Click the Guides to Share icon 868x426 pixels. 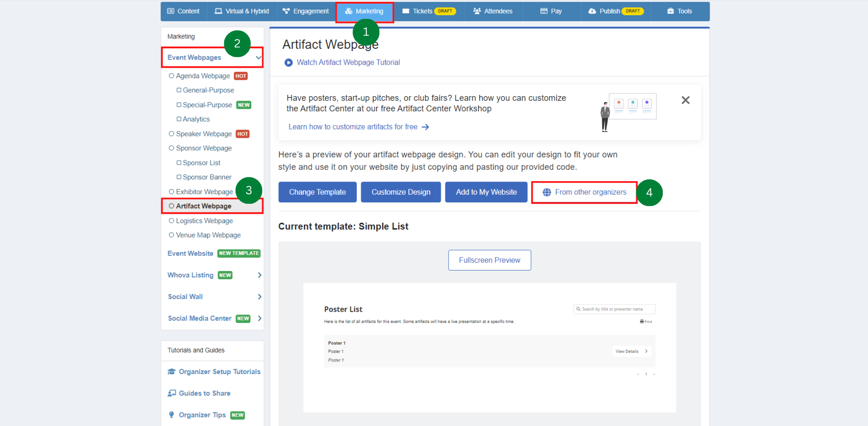click(172, 393)
